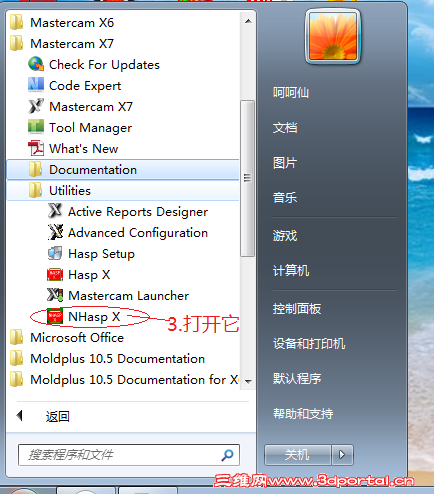Click the Tool Manager green icon
Viewport: 434px width, 494px height.
click(x=36, y=127)
